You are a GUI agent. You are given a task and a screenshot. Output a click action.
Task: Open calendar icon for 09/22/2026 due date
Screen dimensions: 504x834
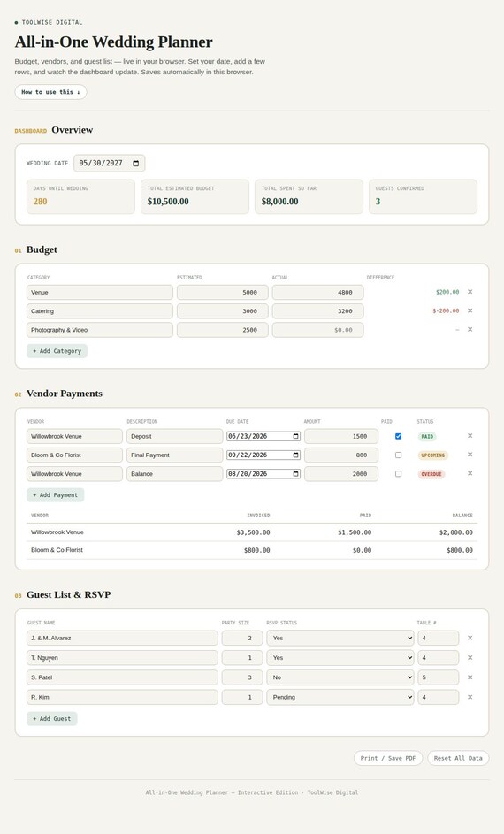click(x=295, y=455)
